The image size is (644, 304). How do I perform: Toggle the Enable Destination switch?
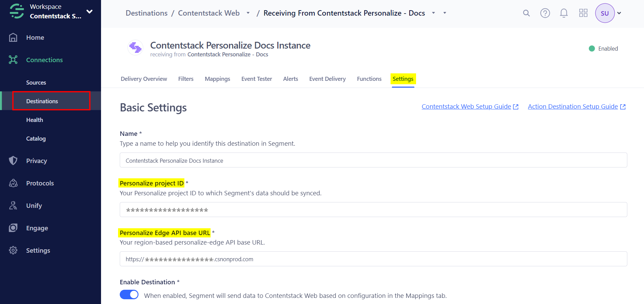coord(129,294)
